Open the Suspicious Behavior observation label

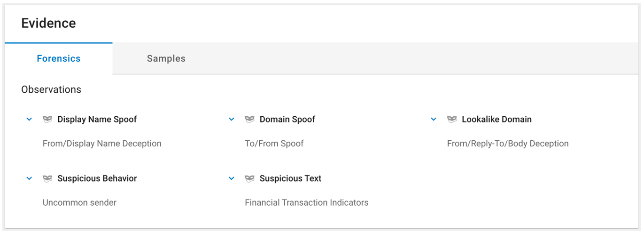(x=97, y=179)
